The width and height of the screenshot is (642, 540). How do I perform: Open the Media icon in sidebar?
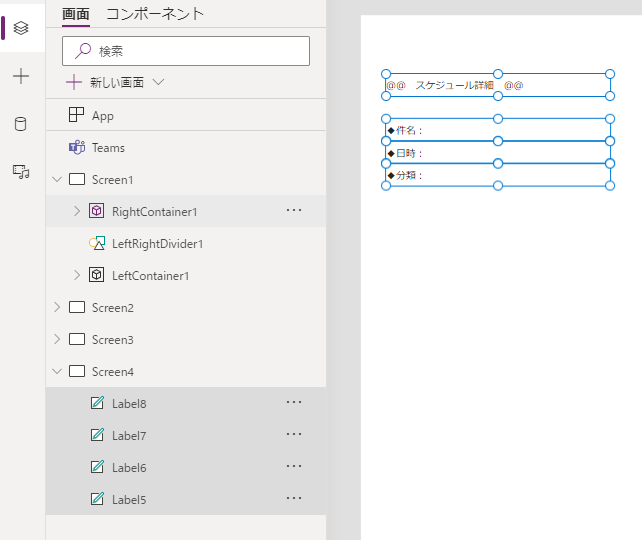tap(21, 172)
